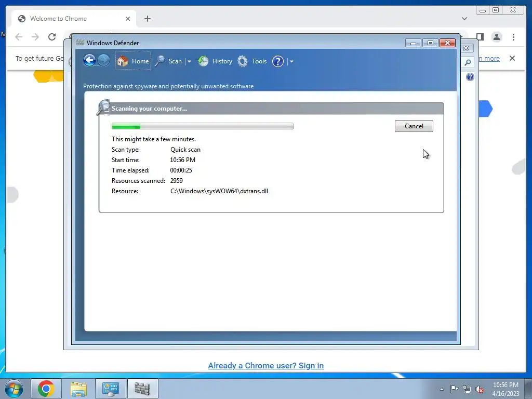Expand the Scan options dropdown arrow
Viewport: 532px width, 399px height.
189,61
